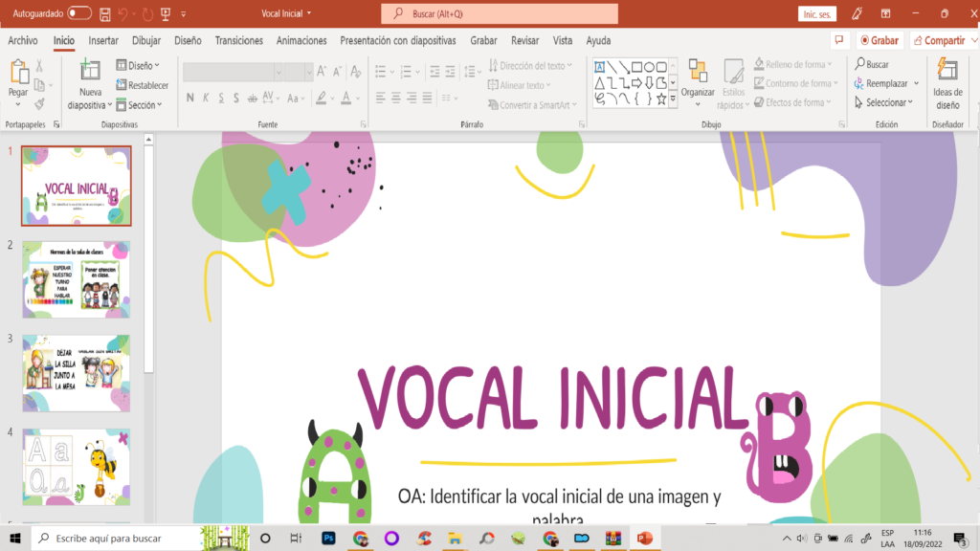Switch to the Transiciones tab

click(x=238, y=40)
